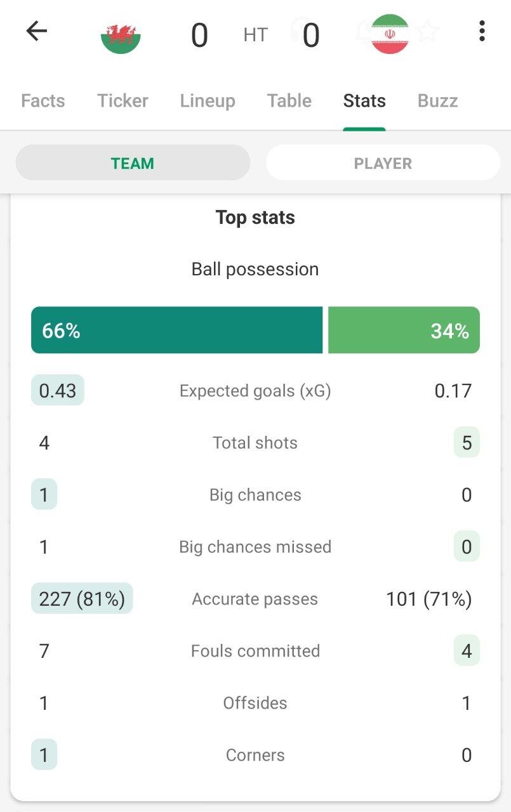The image size is (511, 812).
Task: Open the three-dot overflow menu
Action: pos(482,31)
